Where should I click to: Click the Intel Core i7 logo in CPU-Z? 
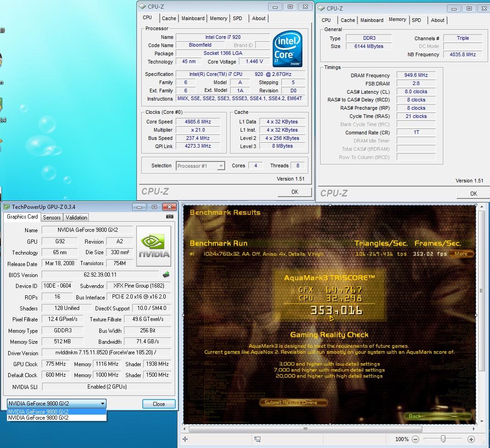(287, 48)
